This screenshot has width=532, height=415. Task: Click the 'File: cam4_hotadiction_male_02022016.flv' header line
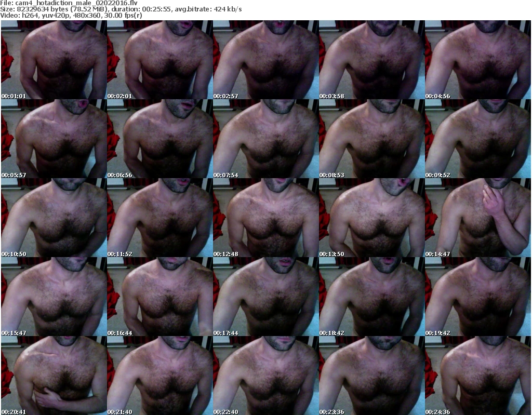point(69,3)
